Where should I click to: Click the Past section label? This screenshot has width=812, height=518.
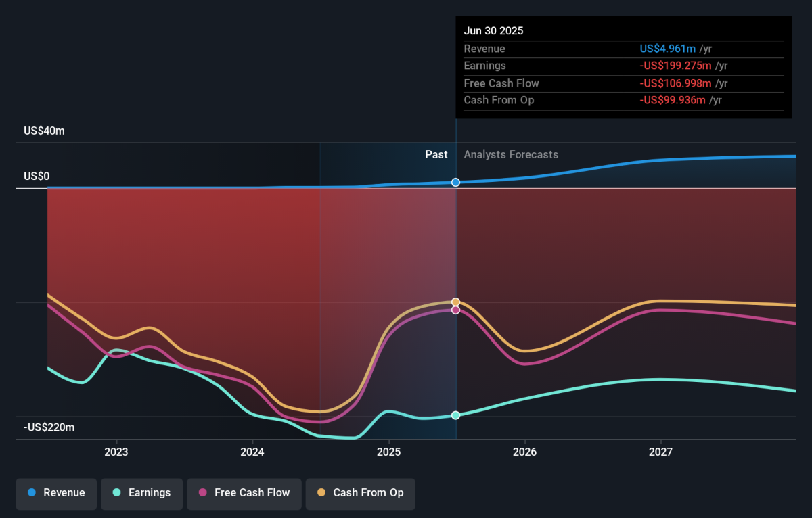(436, 155)
